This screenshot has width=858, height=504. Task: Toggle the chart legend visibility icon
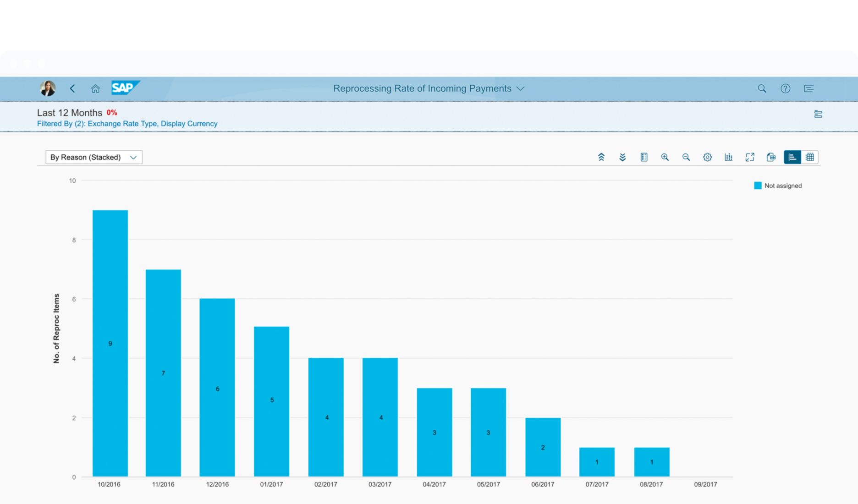[644, 157]
